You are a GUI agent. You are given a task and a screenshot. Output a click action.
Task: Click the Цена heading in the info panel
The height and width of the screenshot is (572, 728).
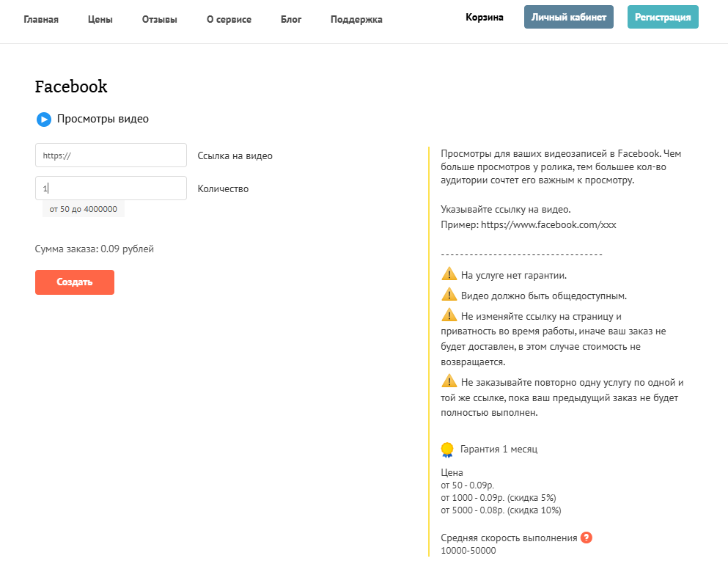452,473
